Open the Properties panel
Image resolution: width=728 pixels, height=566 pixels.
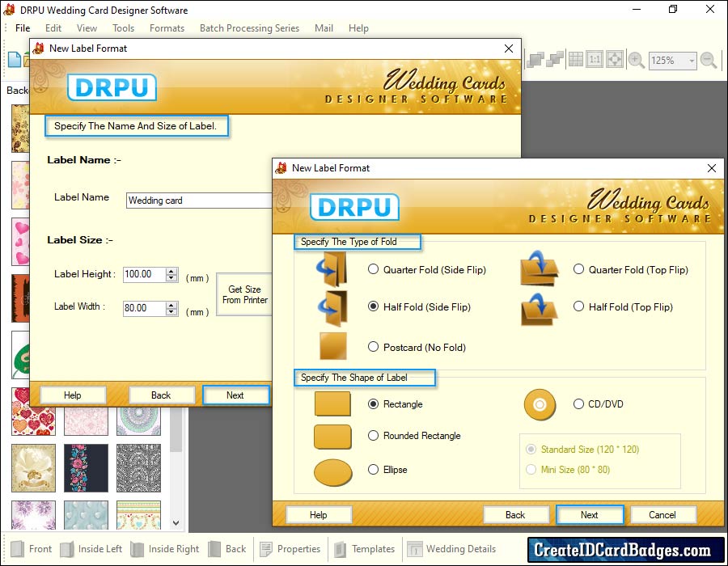point(290,549)
